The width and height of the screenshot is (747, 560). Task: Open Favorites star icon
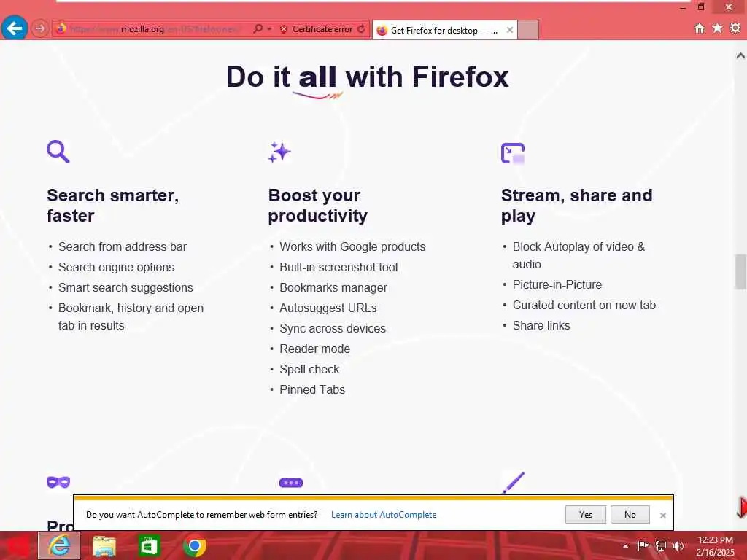pyautogui.click(x=717, y=28)
